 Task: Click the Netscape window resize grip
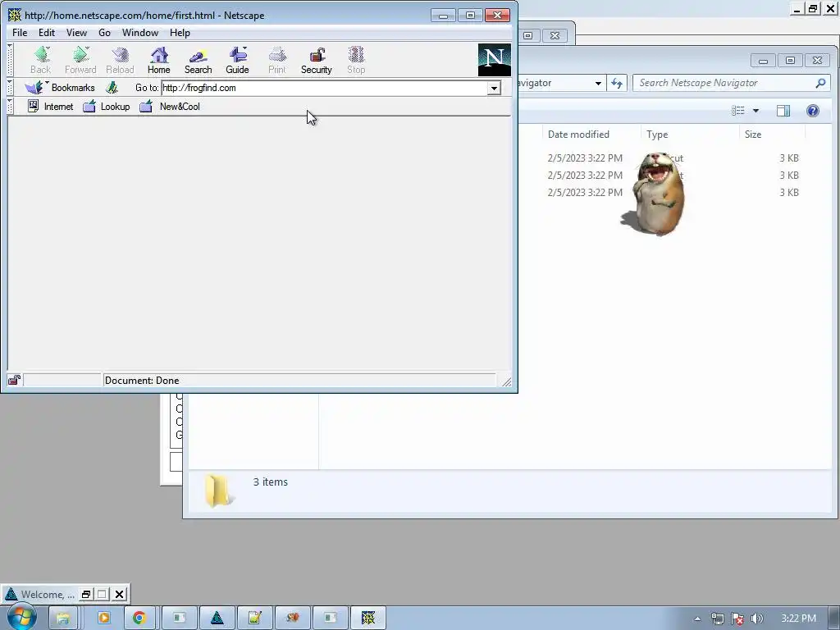pyautogui.click(x=506, y=381)
